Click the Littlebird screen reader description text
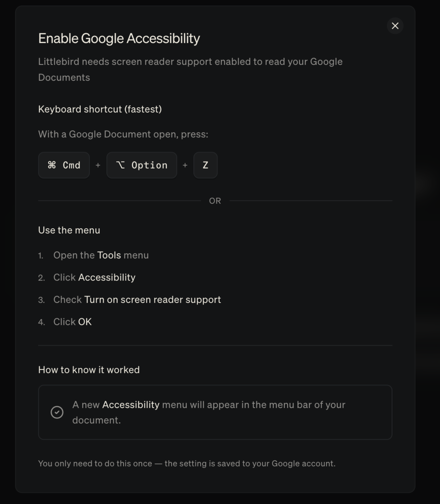 [x=190, y=62]
